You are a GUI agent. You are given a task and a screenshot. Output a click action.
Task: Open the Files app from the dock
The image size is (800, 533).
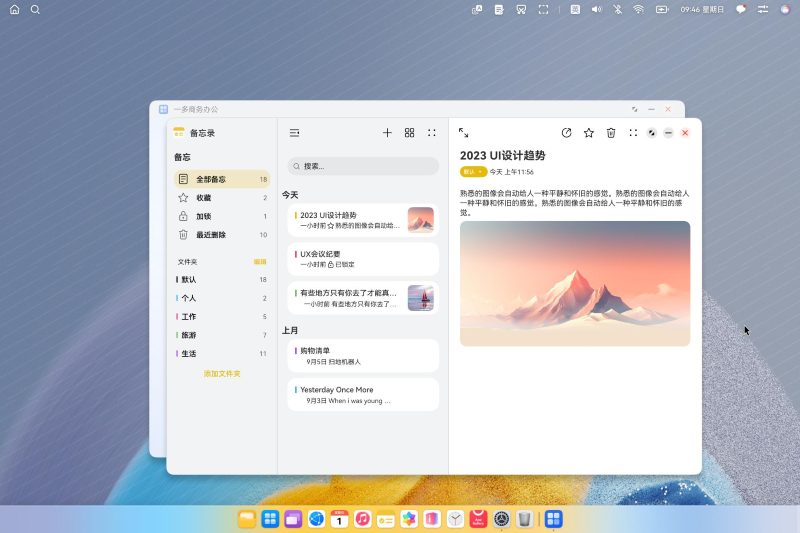(247, 519)
